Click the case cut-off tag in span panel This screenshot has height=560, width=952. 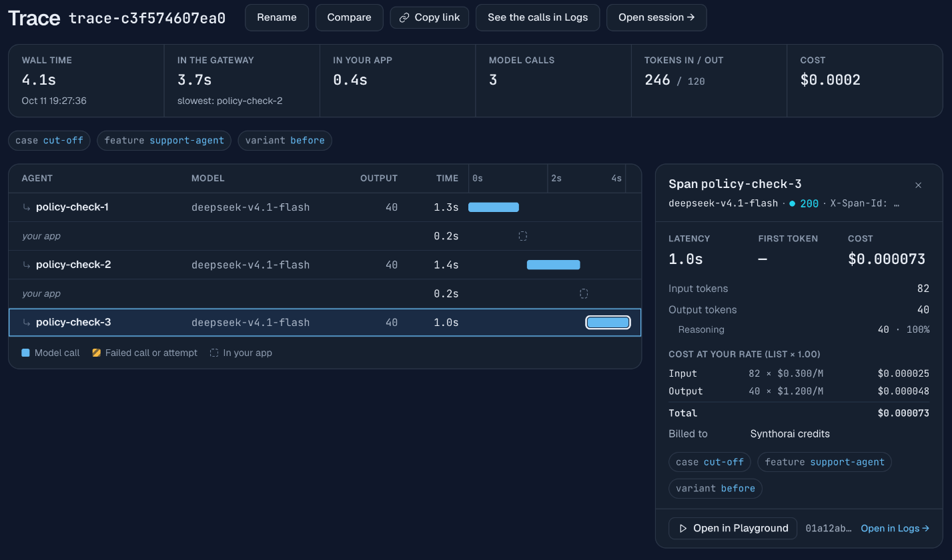[x=710, y=462]
